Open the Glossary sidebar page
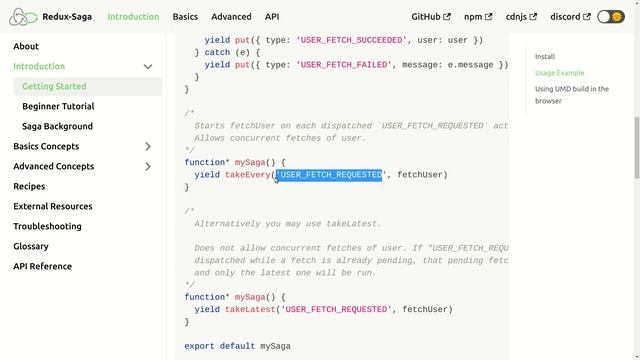640x360 pixels. pos(31,246)
